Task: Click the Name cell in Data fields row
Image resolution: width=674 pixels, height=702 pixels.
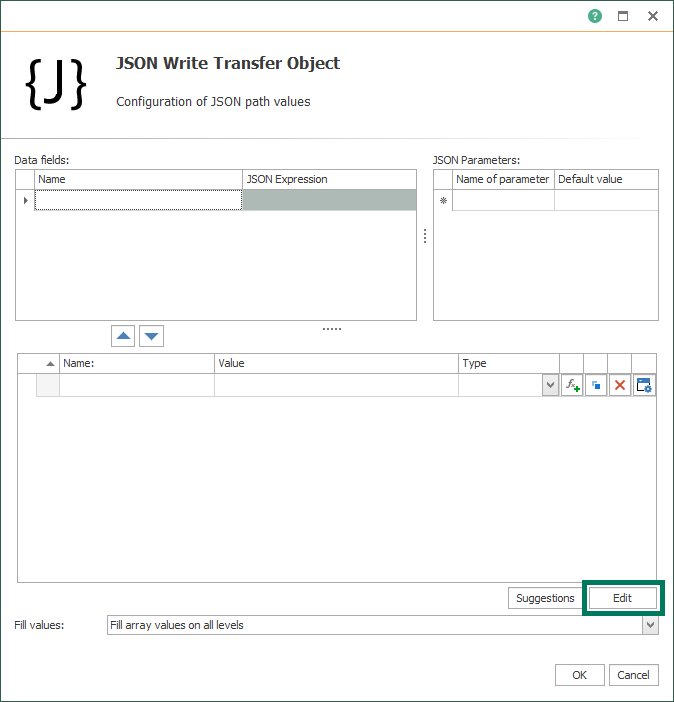Action: (138, 200)
